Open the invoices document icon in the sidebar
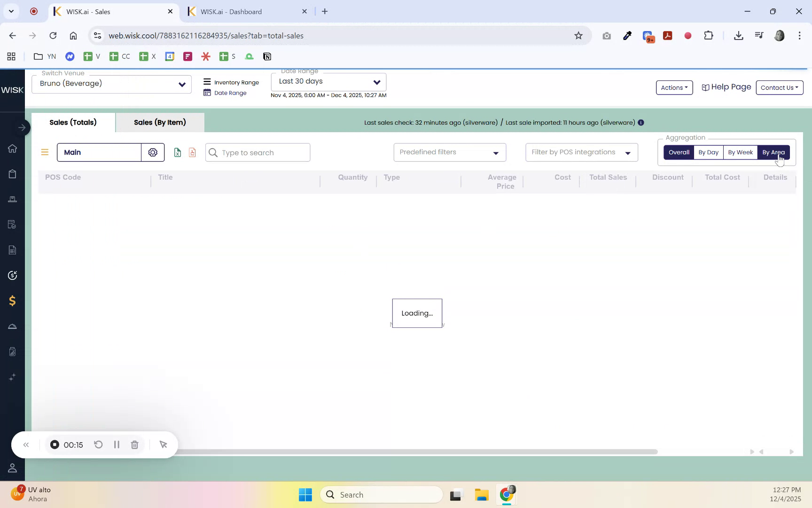The image size is (812, 508). 13,250
